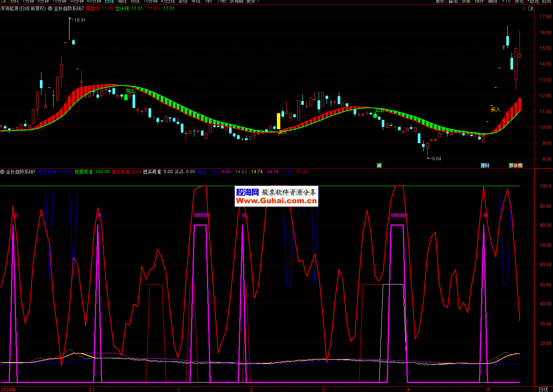Screen dimensions: 553x392
Task: Select the 15分钟 period tab
Action: [59, 2]
